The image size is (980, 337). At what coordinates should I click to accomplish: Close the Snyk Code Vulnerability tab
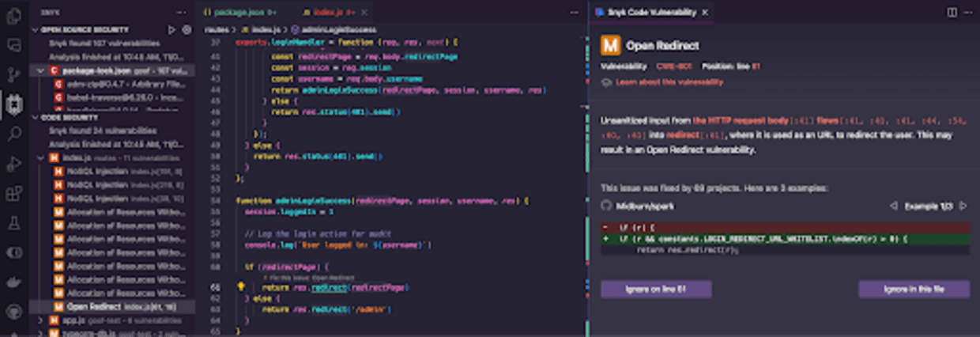tap(705, 13)
